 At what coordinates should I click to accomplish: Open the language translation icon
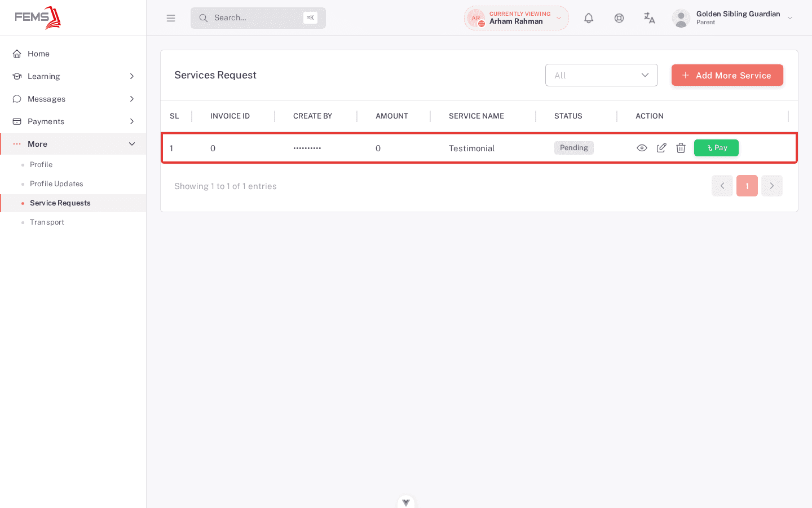pyautogui.click(x=650, y=18)
